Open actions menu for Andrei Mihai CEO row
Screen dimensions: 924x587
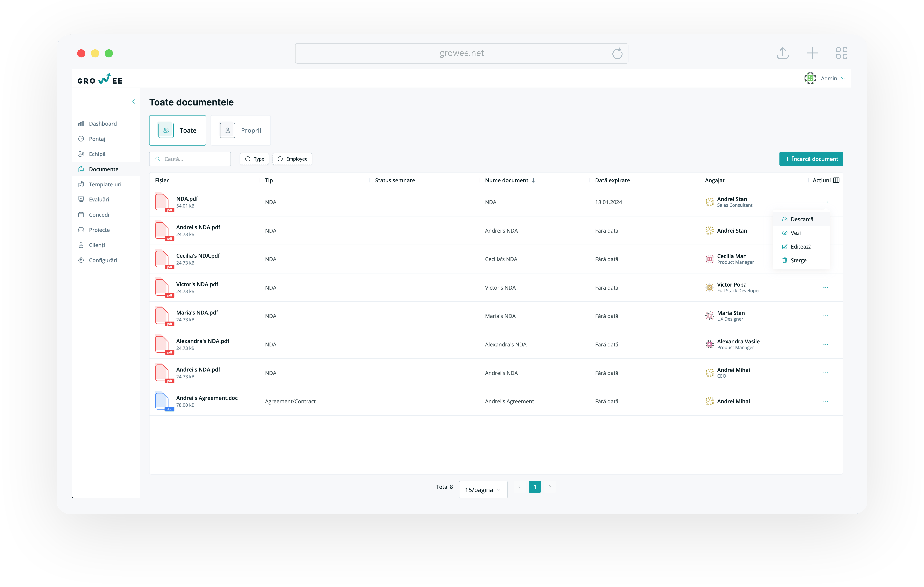point(825,373)
